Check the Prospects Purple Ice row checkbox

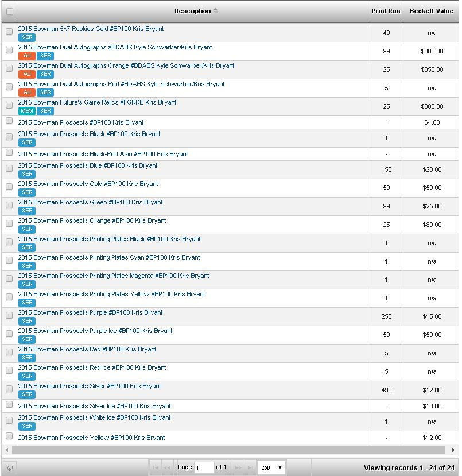[x=9, y=334]
